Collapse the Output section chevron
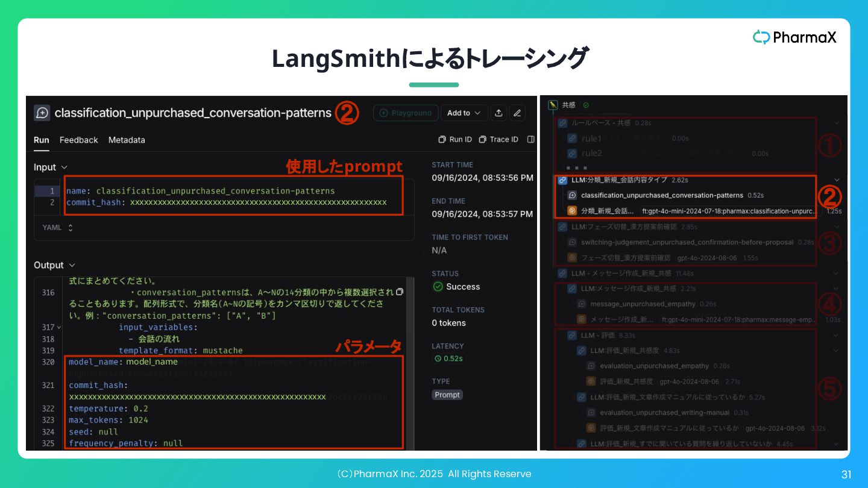The width and height of the screenshot is (868, 488). click(x=72, y=265)
